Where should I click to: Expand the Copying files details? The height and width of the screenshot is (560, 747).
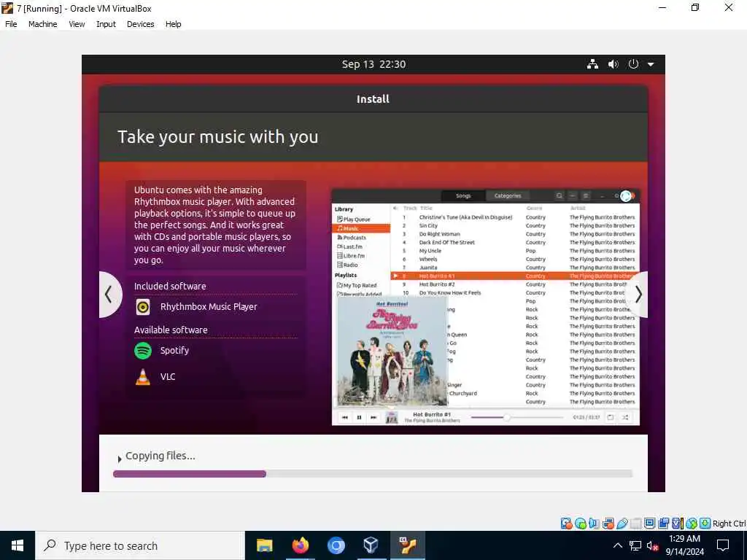click(x=120, y=459)
